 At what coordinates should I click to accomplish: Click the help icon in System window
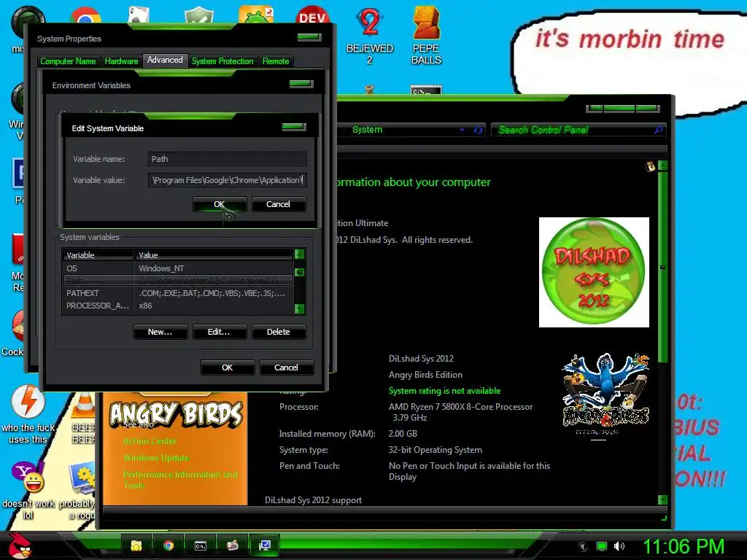coord(650,166)
